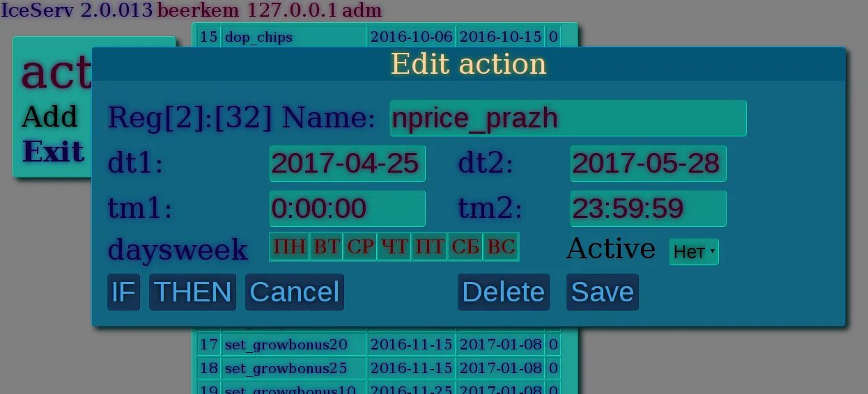
Task: Choose Exit in the left menu
Action: pyautogui.click(x=53, y=152)
